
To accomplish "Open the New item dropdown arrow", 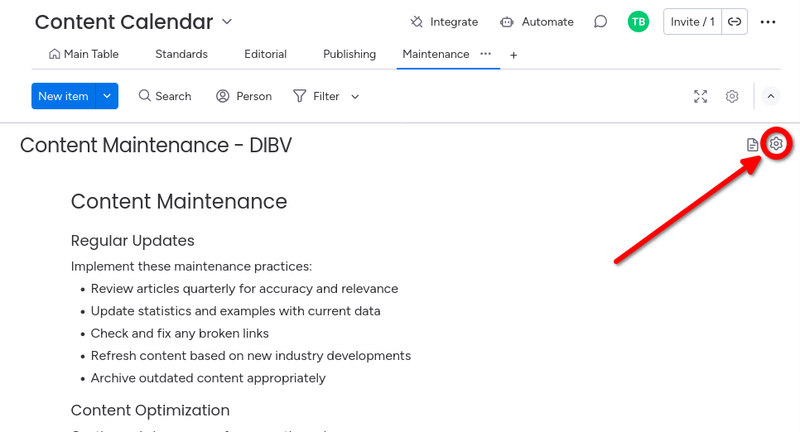I will pyautogui.click(x=107, y=96).
